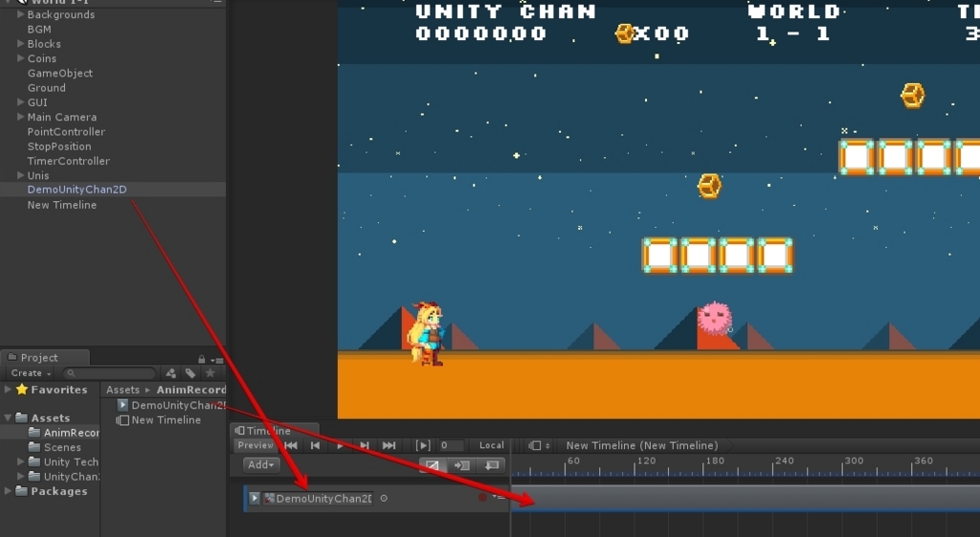Open the track binding object picker circle
The width and height of the screenshot is (980, 537).
point(384,499)
